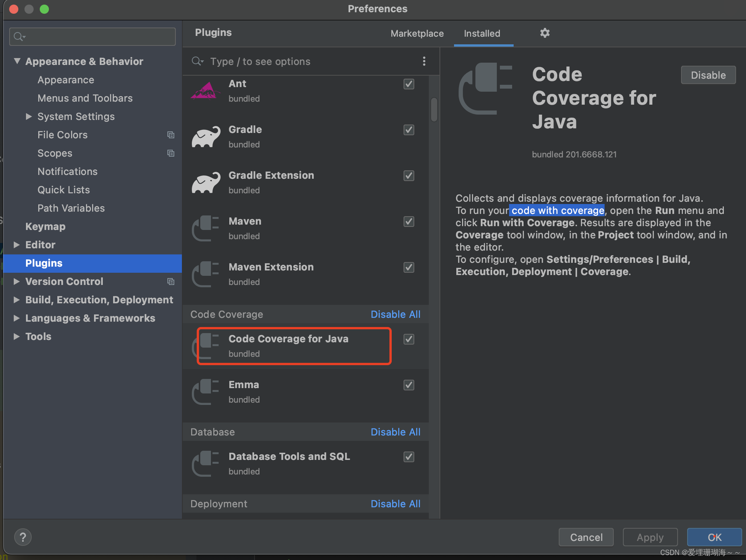Click the Maven plugin icon

coord(208,228)
